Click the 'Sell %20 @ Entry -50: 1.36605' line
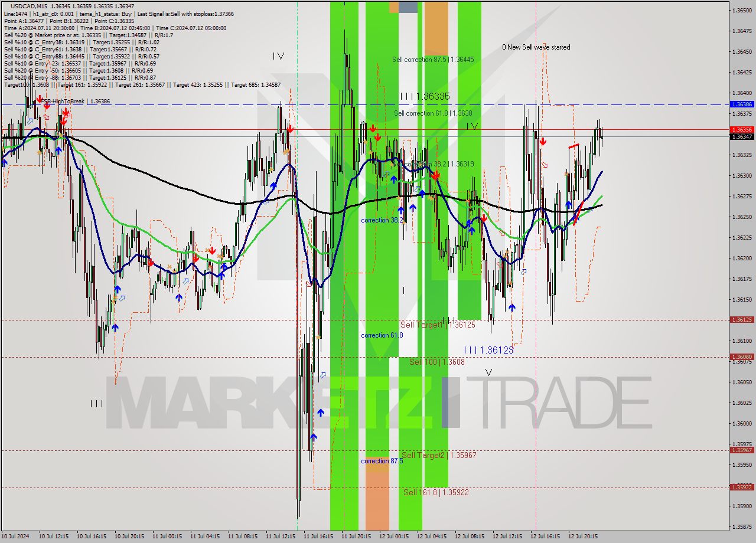 78,70
